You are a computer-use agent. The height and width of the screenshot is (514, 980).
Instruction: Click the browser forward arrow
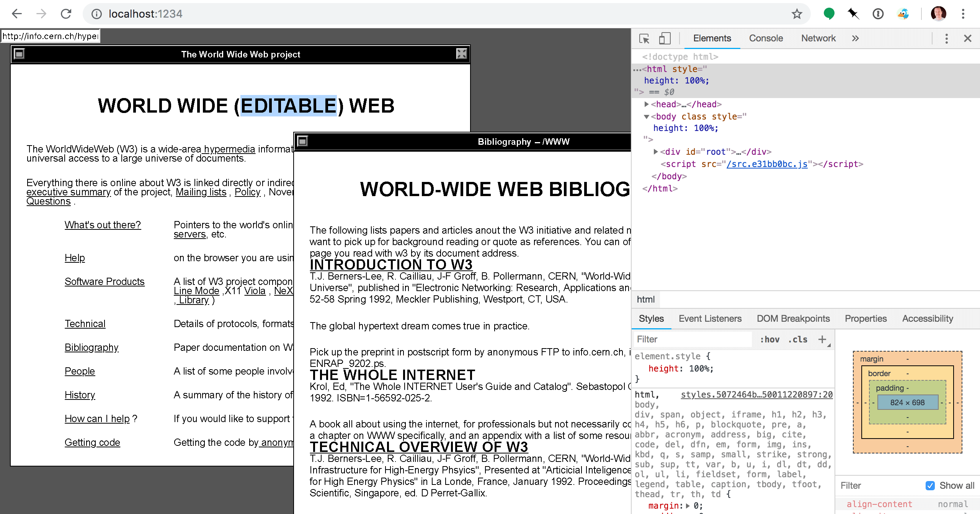(41, 14)
